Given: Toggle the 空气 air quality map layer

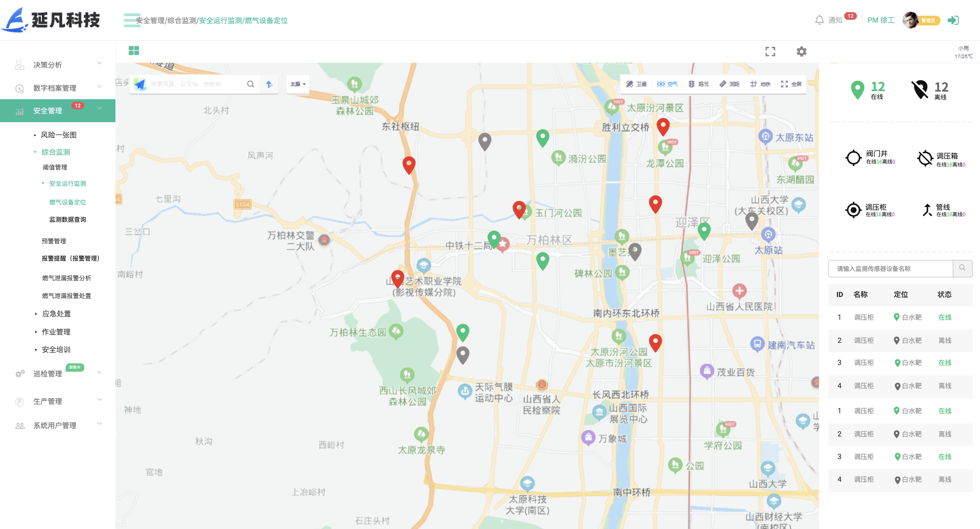Looking at the screenshot, I should 666,84.
